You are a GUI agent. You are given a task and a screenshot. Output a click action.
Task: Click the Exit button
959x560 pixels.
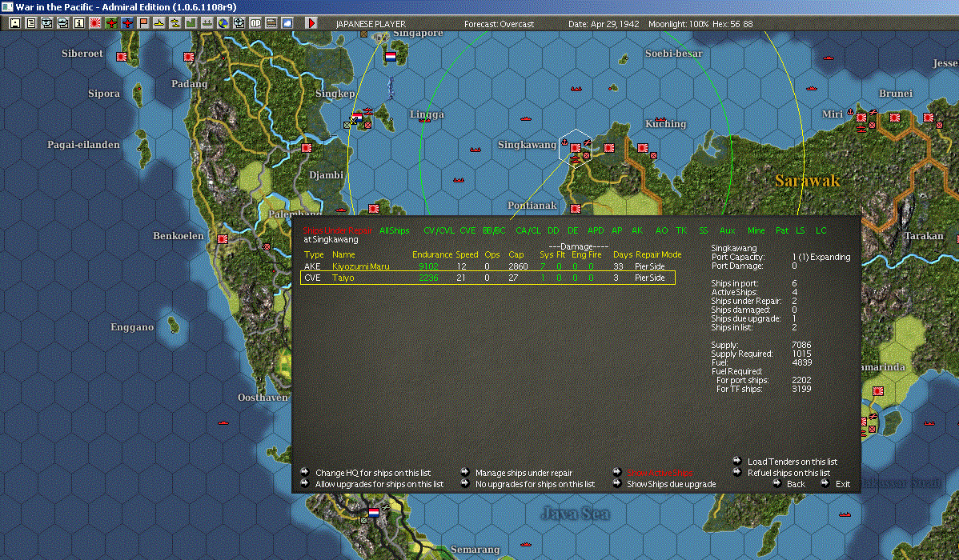[843, 484]
